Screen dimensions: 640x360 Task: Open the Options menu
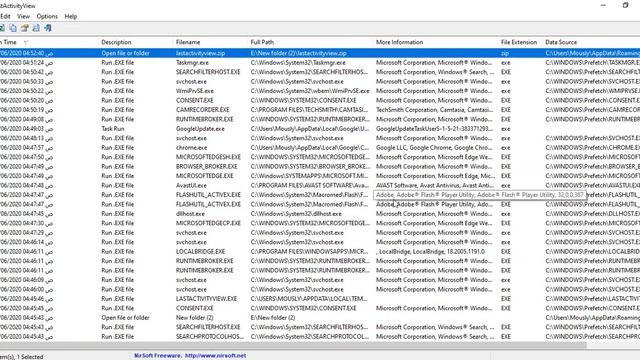(47, 16)
